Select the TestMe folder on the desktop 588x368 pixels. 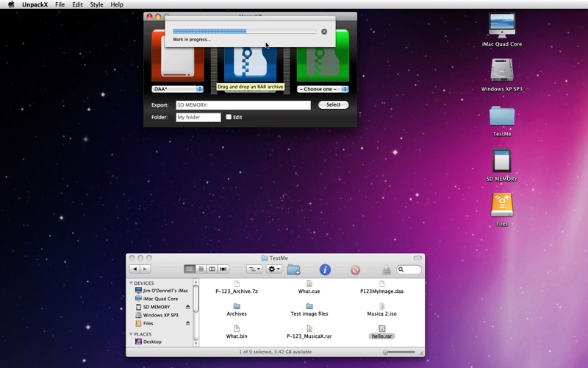coord(502,116)
